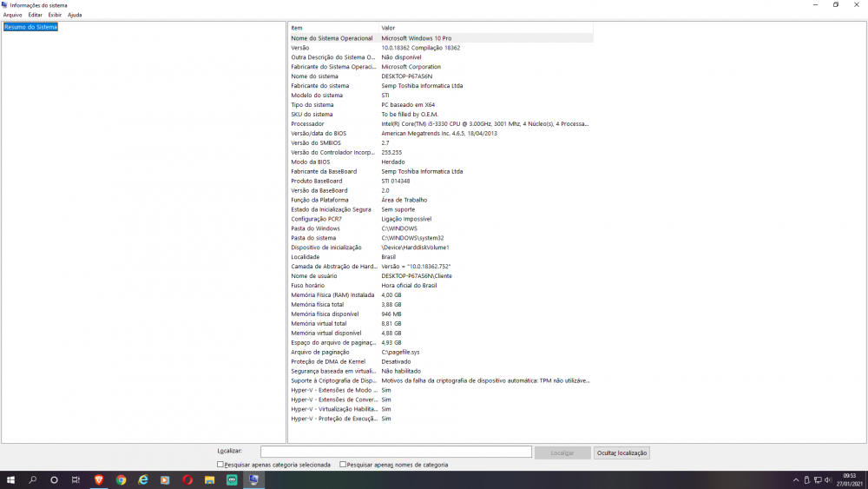Select the Pasta do Windows row
Image resolution: width=868 pixels, height=489 pixels.
(x=441, y=228)
